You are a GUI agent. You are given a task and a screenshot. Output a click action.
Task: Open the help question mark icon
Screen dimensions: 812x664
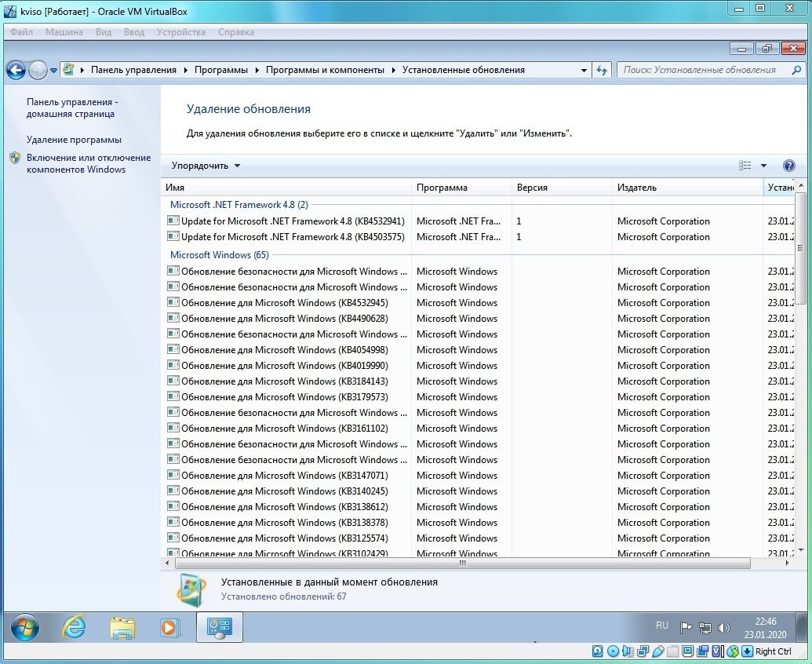tap(789, 166)
